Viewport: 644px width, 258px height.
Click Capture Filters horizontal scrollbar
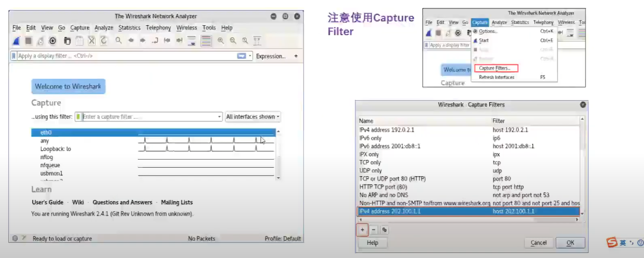click(x=469, y=220)
